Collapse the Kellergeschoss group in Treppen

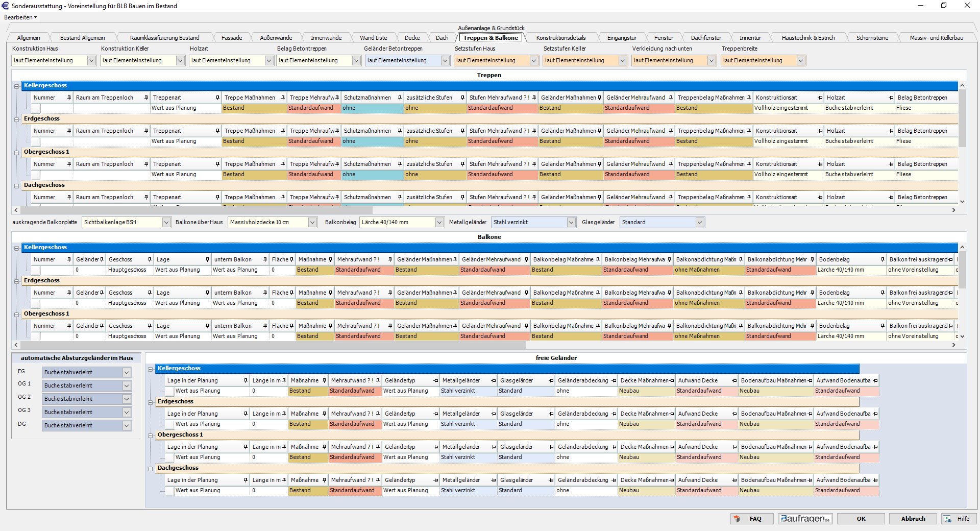(17, 86)
